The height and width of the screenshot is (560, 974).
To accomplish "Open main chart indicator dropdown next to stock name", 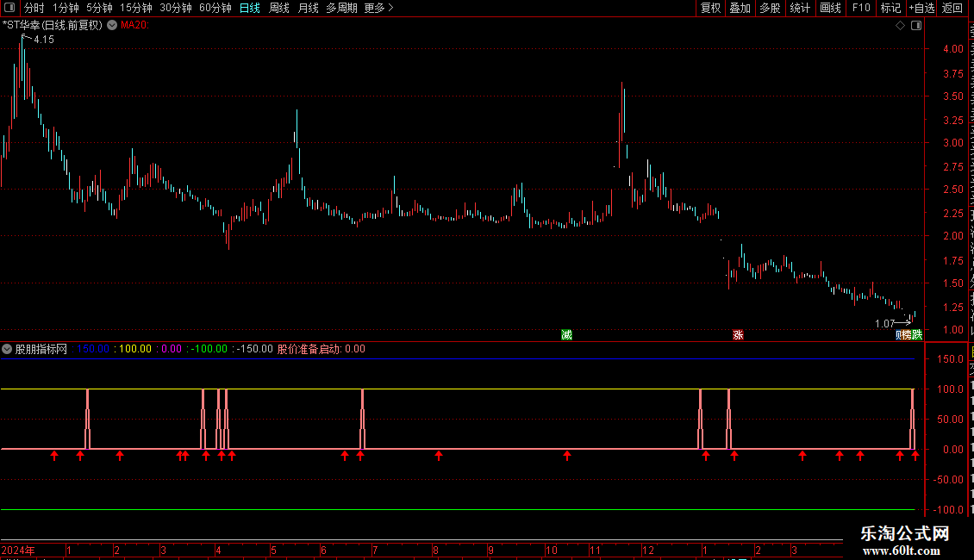I will [112, 26].
